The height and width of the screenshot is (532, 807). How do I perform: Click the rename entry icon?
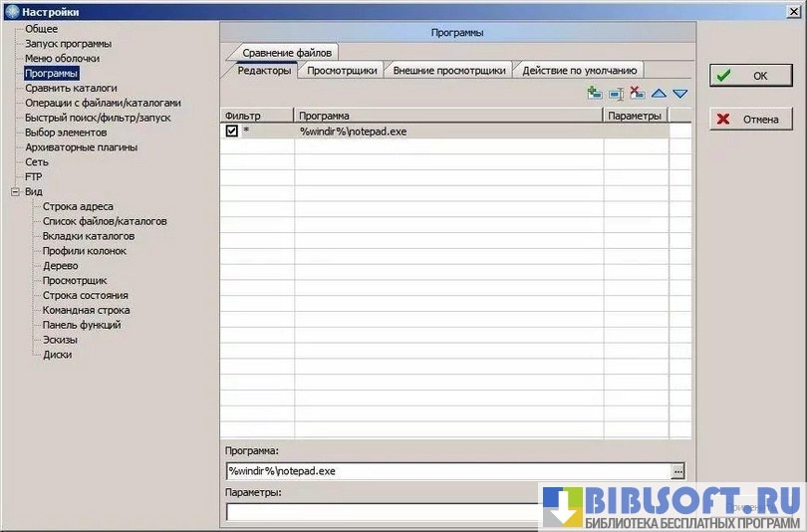point(616,93)
